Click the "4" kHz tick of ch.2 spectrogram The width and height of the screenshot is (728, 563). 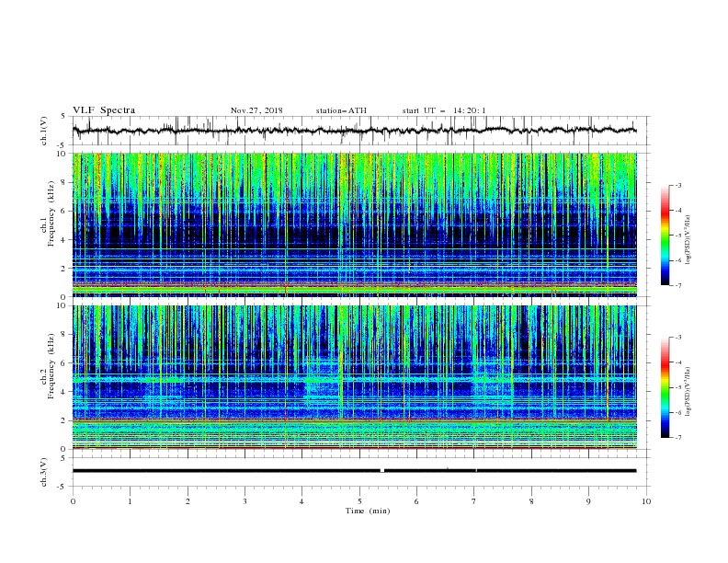64,392
